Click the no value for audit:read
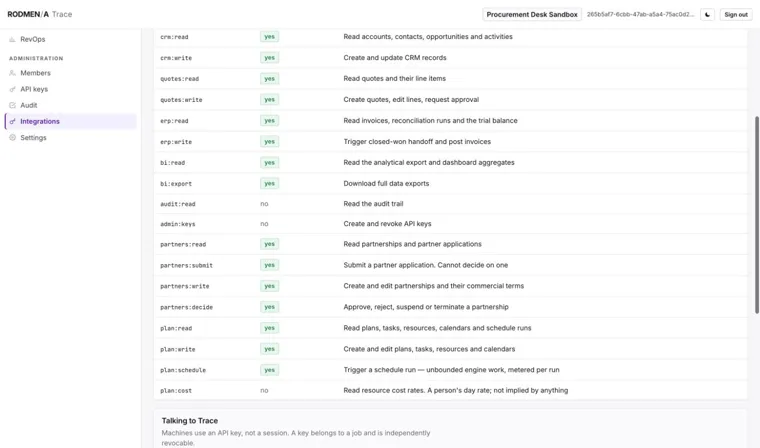This screenshot has width=760, height=448. pos(264,204)
